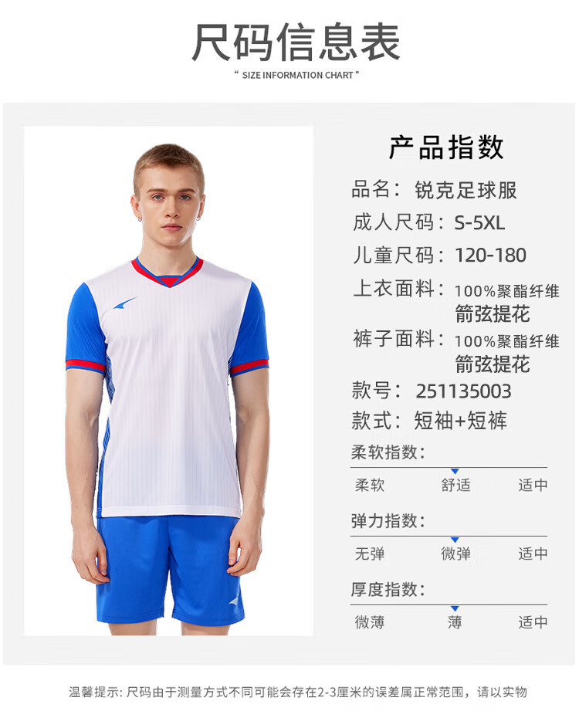
Task: Click the model product photo
Action: tap(168, 381)
